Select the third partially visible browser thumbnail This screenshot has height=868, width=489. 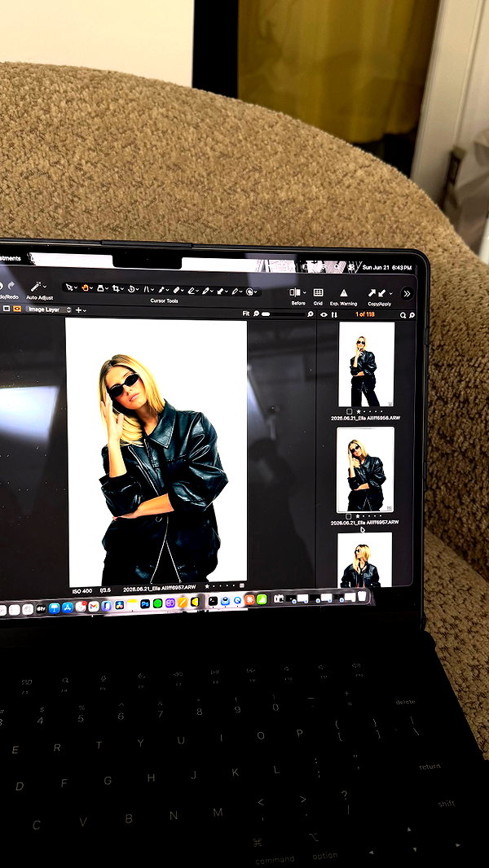coord(364,559)
